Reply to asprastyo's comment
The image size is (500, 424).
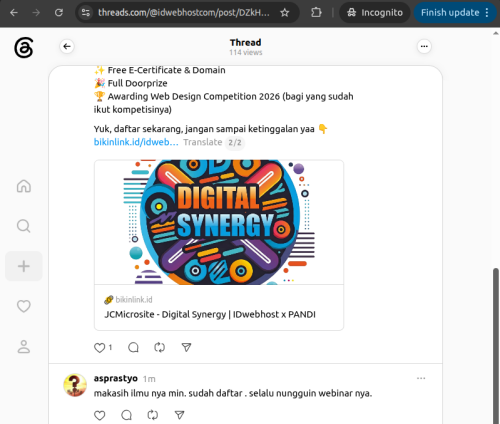point(126,415)
